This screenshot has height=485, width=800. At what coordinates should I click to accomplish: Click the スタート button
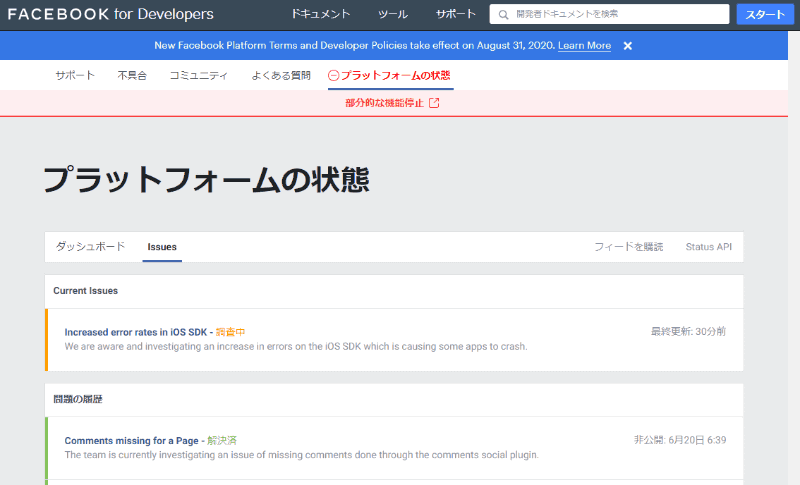point(765,14)
